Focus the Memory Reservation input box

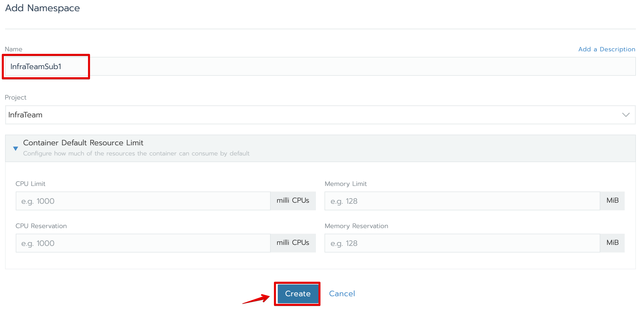(462, 243)
